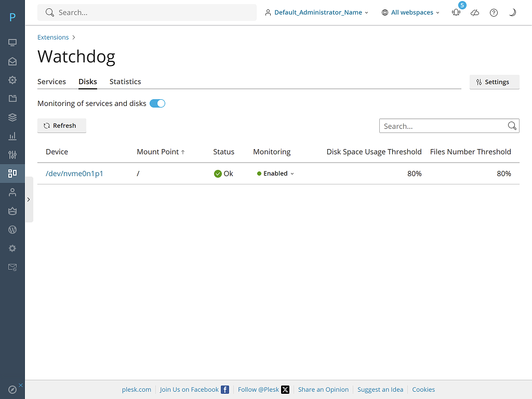Open the notifications bell
Viewport: 532px width, 399px height.
coord(456,12)
